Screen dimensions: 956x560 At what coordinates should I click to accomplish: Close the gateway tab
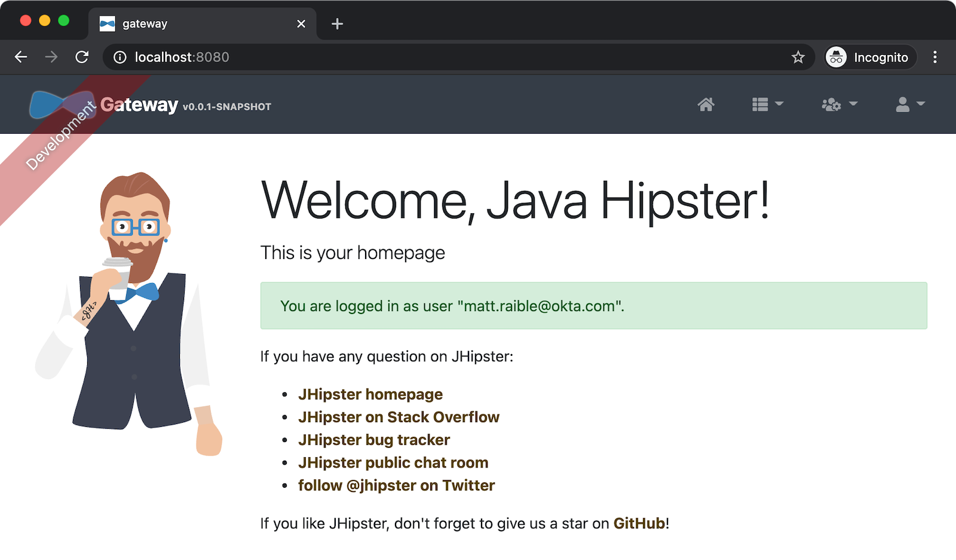coord(301,24)
